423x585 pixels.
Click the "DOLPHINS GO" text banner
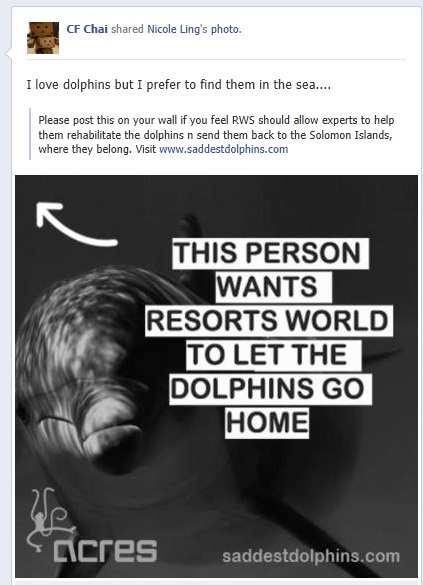click(270, 389)
